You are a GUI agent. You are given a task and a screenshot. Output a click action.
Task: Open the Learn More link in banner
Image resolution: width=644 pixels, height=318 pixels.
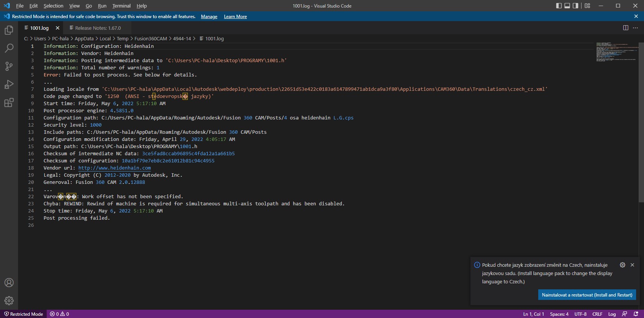coord(235,17)
